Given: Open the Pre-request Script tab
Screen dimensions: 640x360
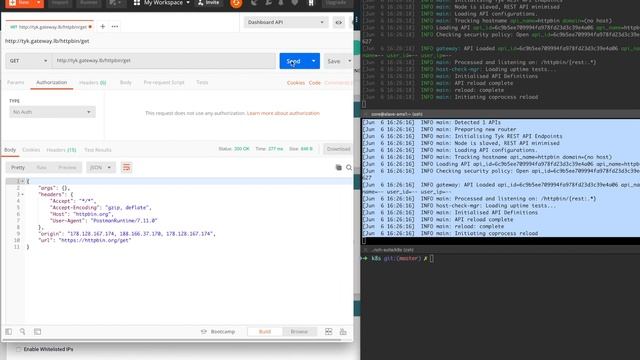Looking at the screenshot, I should (164, 82).
